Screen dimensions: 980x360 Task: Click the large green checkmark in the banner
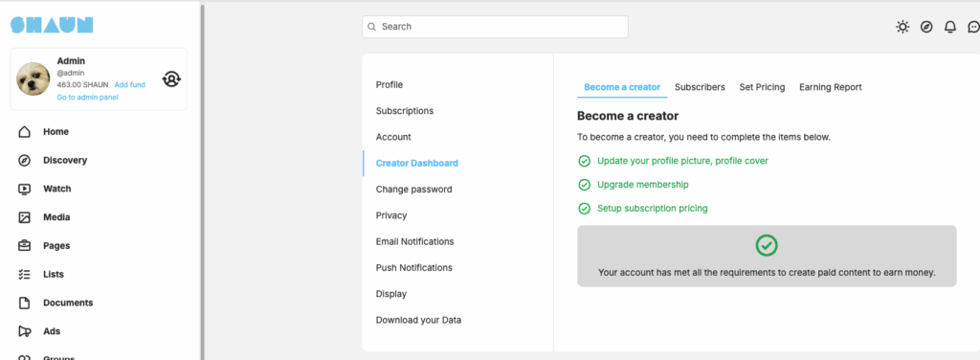[x=767, y=245]
